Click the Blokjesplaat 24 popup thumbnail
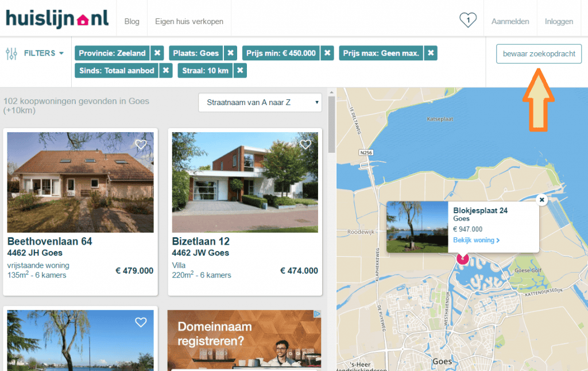The height and width of the screenshot is (371, 588). point(417,227)
